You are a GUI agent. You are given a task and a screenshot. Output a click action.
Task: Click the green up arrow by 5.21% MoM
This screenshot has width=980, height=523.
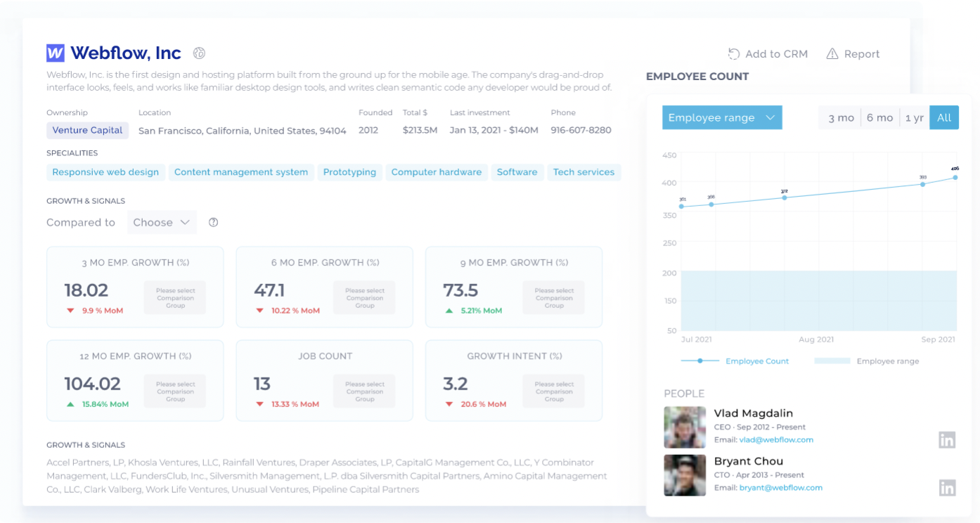[x=449, y=311]
